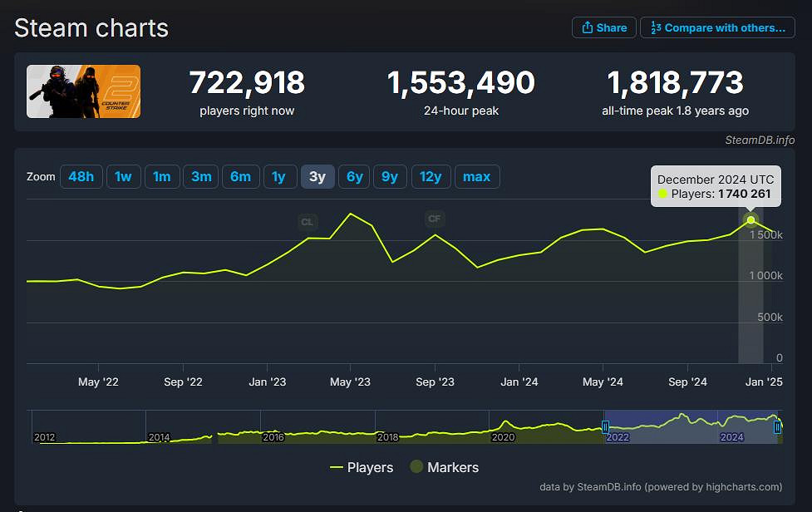The width and height of the screenshot is (812, 512).
Task: Switch to the 48h zoom range
Action: (81, 176)
